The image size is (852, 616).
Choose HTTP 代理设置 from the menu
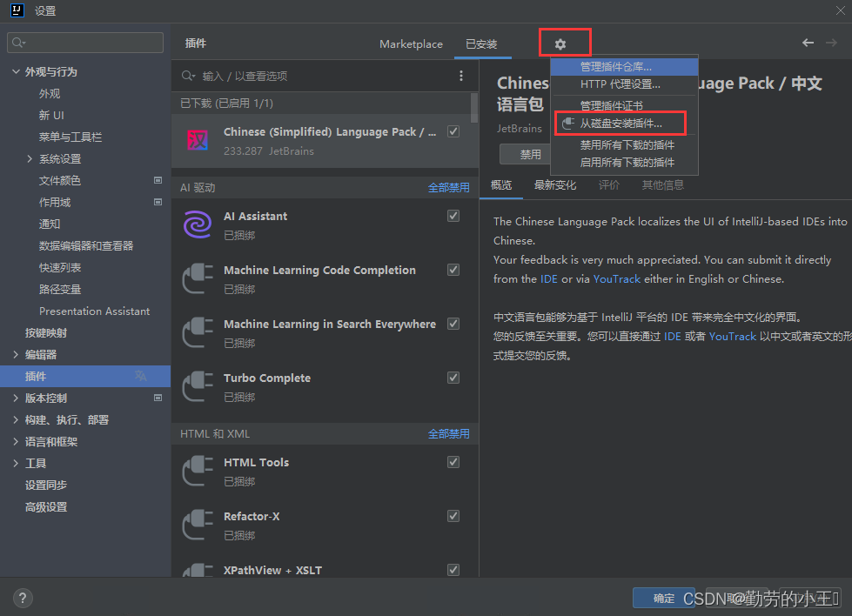[624, 84]
